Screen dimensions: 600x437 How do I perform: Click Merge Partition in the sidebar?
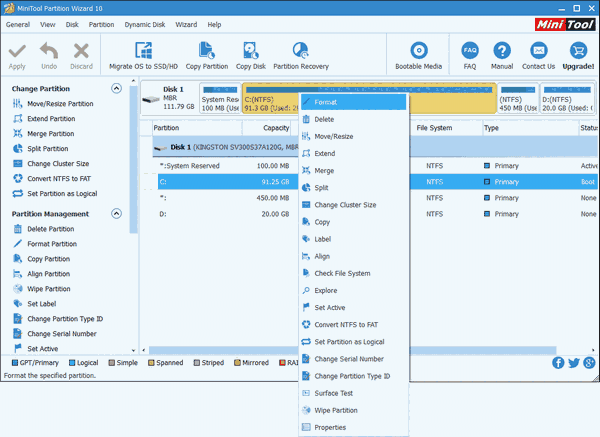click(x=50, y=134)
